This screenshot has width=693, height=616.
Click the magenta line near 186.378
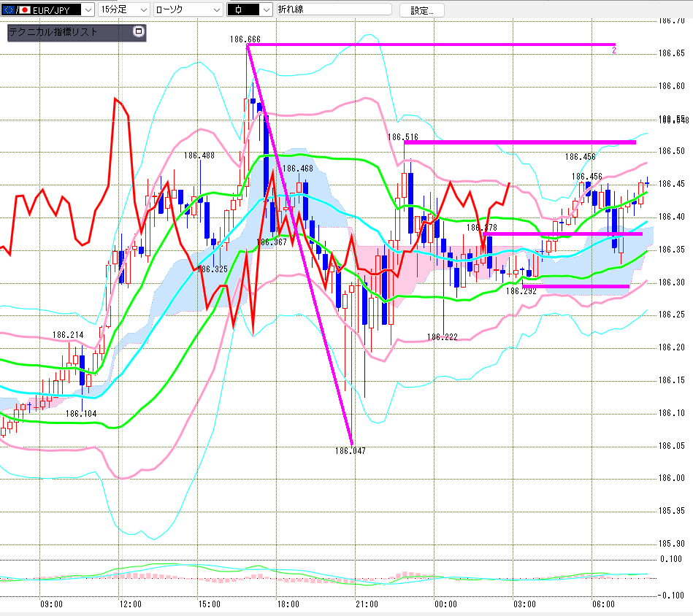click(563, 234)
